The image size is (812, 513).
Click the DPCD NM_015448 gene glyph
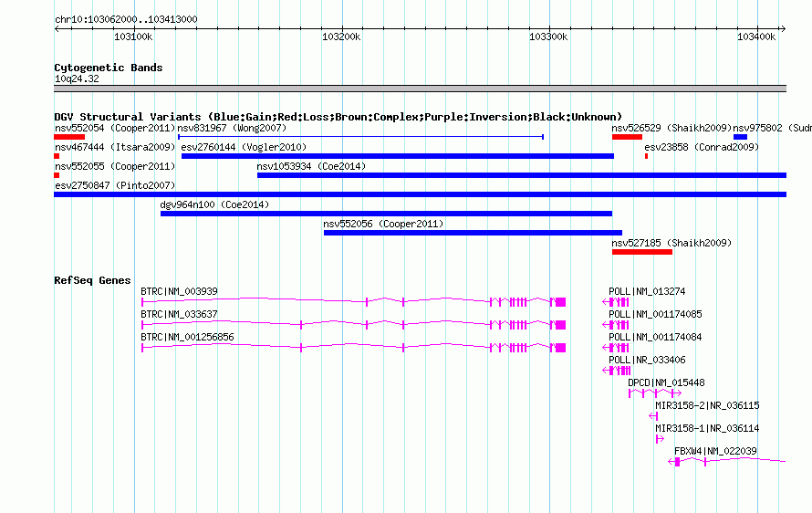click(x=655, y=393)
